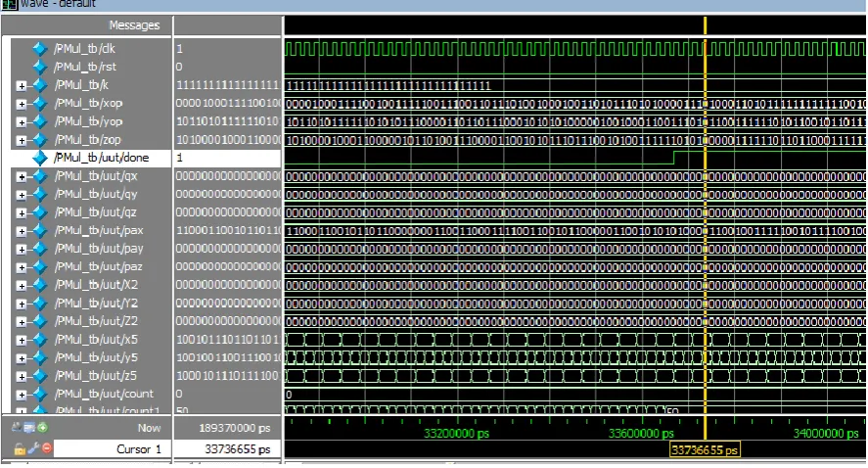Click the diamond icon of /PMul_tb/uut/qz
868x468 pixels.
[x=40, y=212]
